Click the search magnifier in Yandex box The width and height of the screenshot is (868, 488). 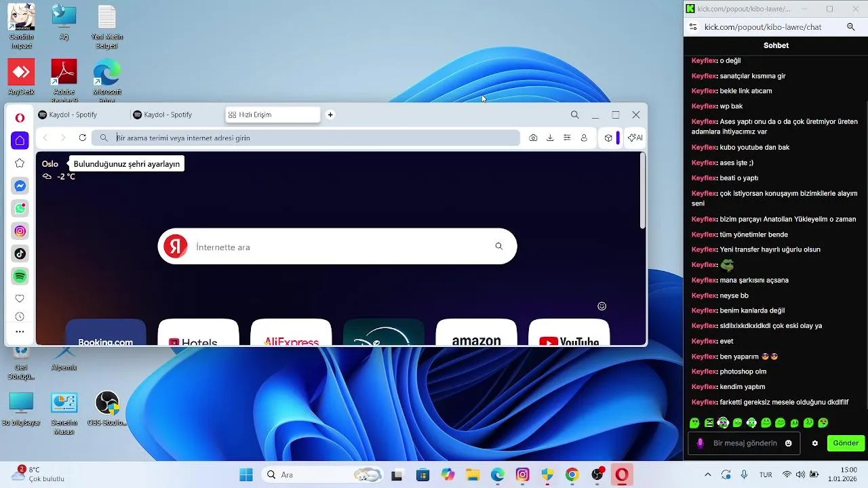click(499, 246)
